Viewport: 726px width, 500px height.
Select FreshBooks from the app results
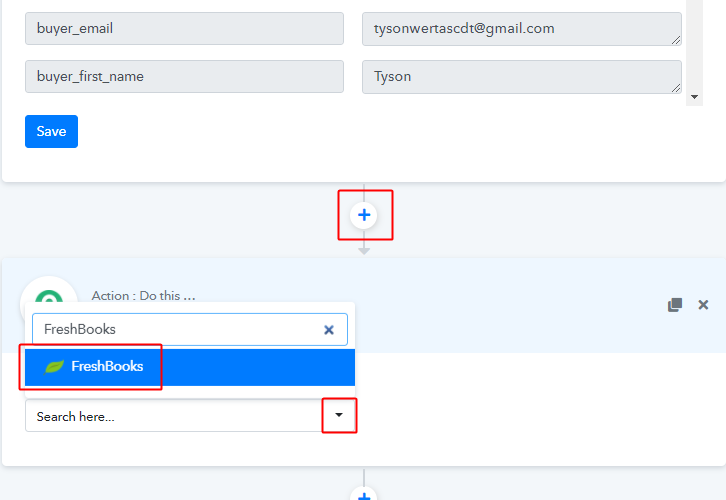coord(190,367)
